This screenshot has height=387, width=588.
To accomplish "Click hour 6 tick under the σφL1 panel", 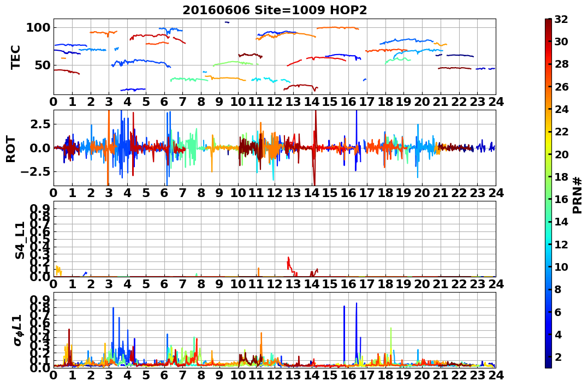I will (164, 375).
